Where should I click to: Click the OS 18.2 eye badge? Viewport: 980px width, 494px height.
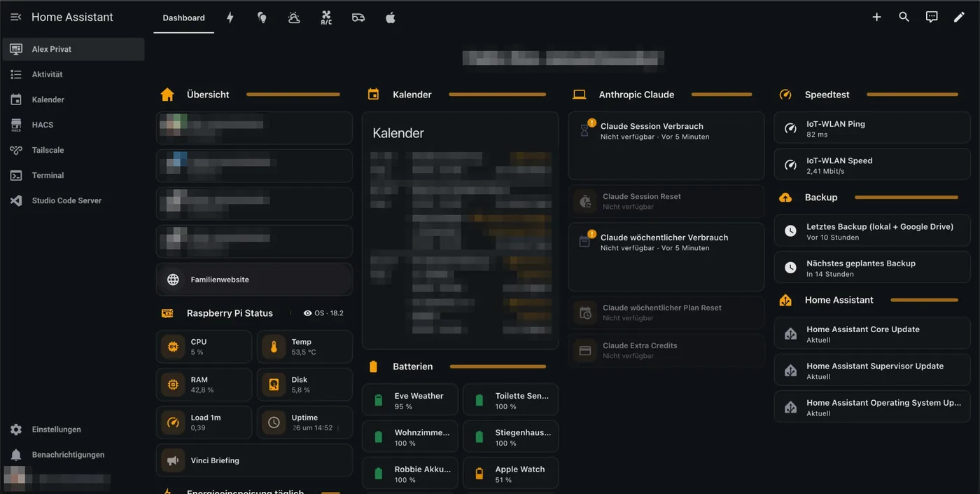pyautogui.click(x=323, y=313)
